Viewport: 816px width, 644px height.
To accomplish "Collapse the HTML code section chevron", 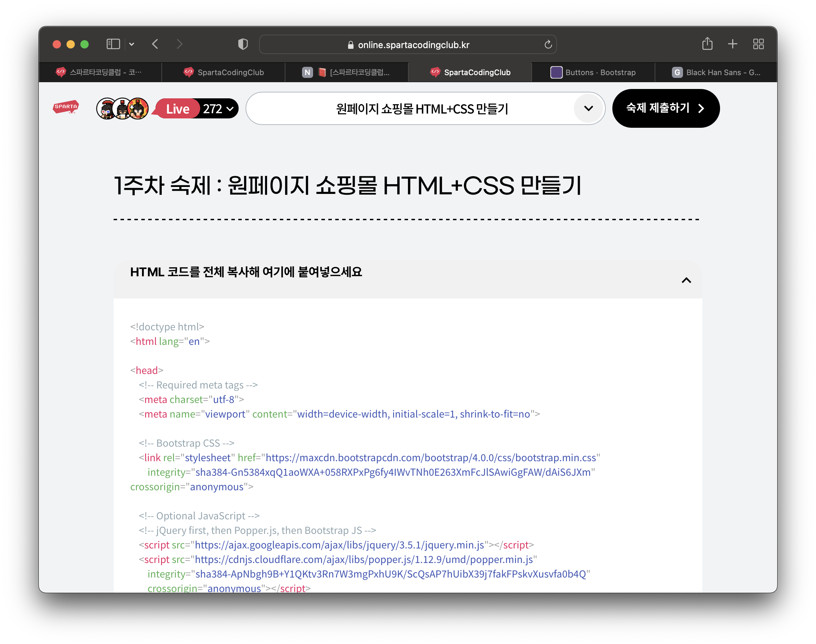I will 686,280.
